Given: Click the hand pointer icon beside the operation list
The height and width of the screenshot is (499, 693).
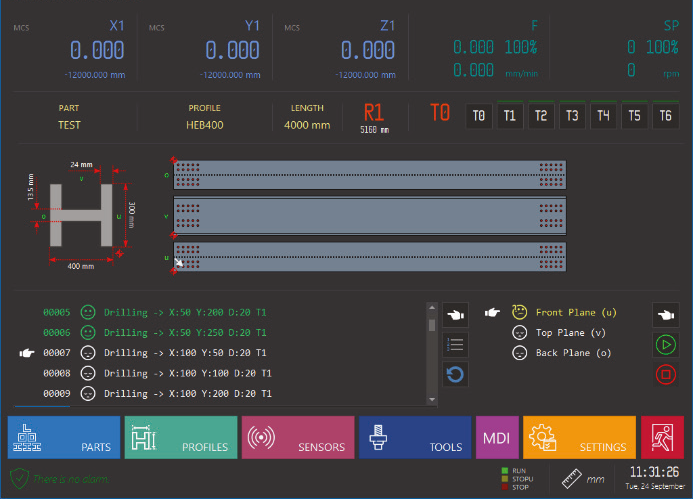Looking at the screenshot, I should click(x=456, y=314).
